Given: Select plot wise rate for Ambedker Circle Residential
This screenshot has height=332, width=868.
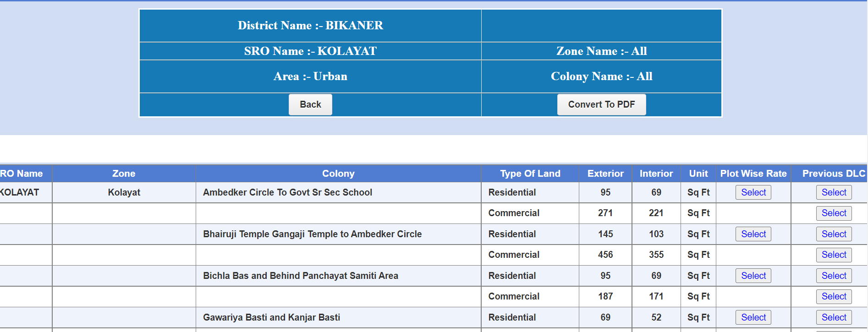Looking at the screenshot, I should pos(753,192).
